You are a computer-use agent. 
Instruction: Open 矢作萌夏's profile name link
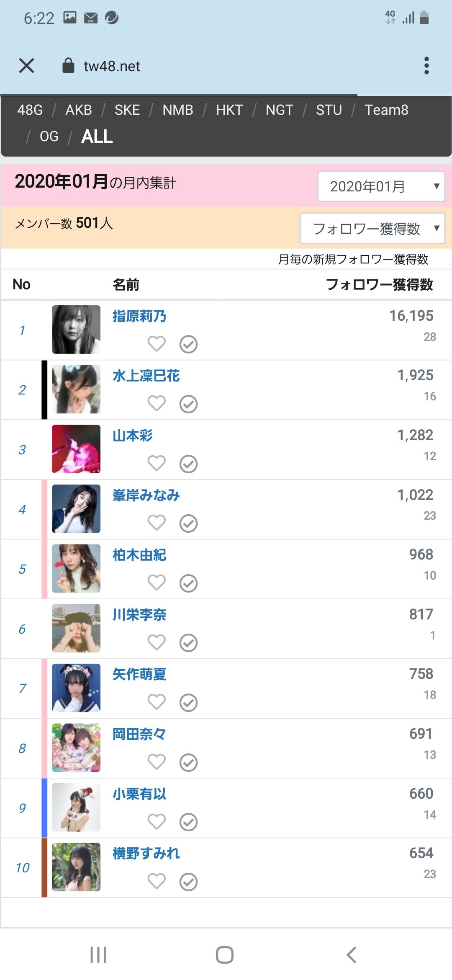[x=139, y=674]
